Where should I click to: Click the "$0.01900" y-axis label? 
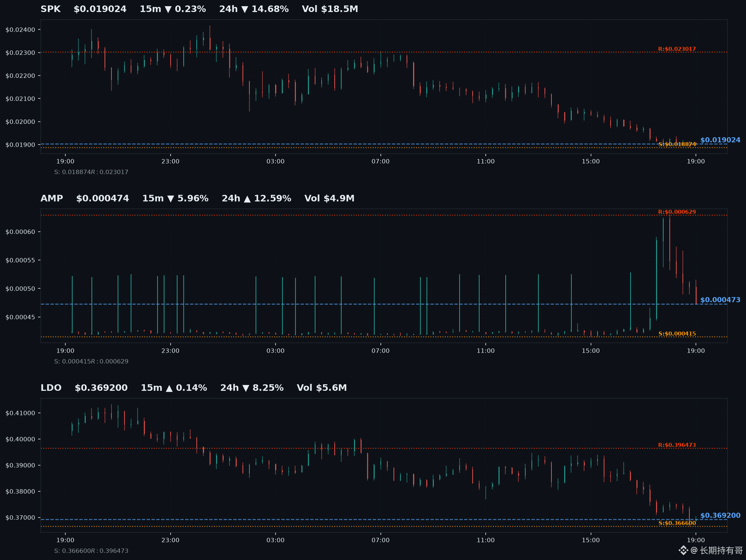[x=20, y=145]
